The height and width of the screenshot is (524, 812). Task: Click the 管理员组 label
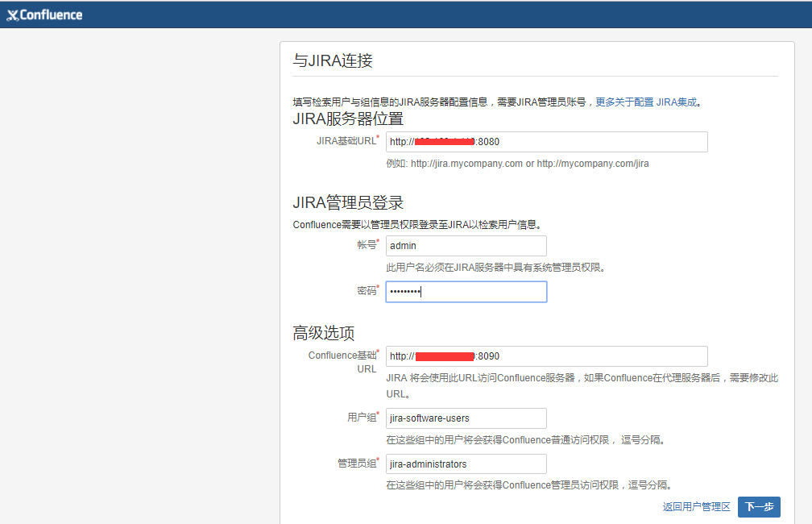point(358,463)
